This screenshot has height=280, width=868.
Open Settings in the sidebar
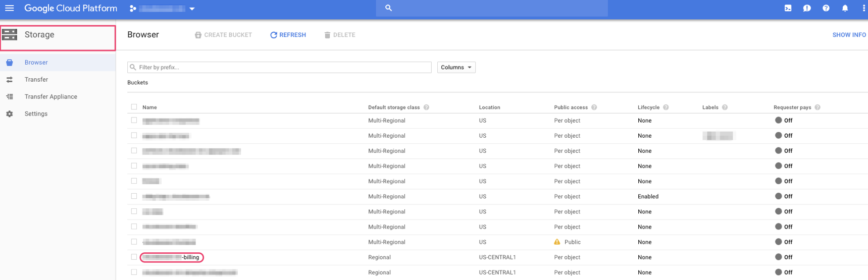coord(36,114)
